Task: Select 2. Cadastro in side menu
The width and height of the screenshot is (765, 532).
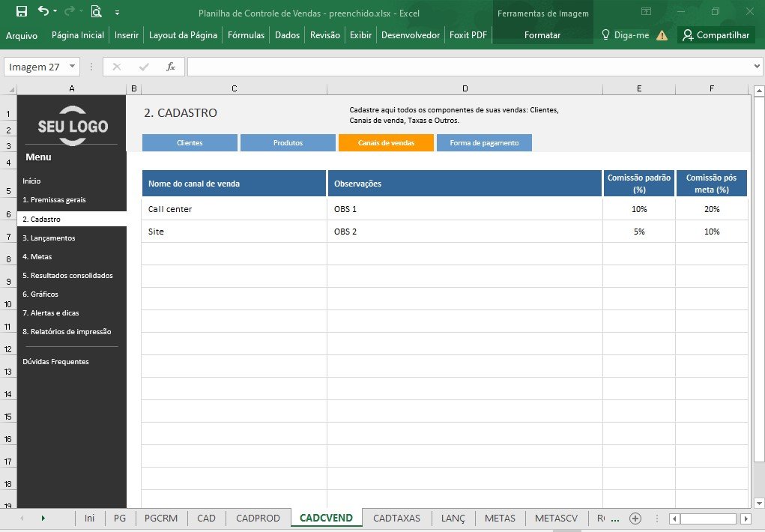Action: (x=72, y=219)
